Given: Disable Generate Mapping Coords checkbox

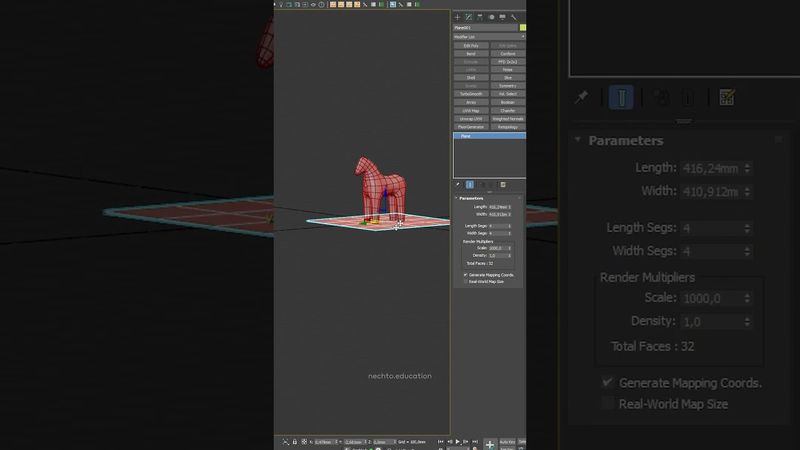Looking at the screenshot, I should coord(607,383).
